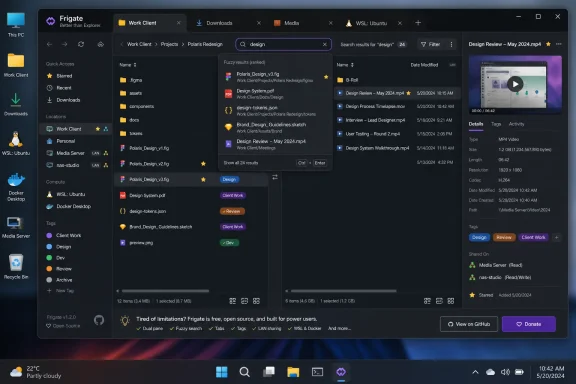Image resolution: width=576 pixels, height=384 pixels.
Task: Switch right pane to grid view
Action: click(451, 301)
